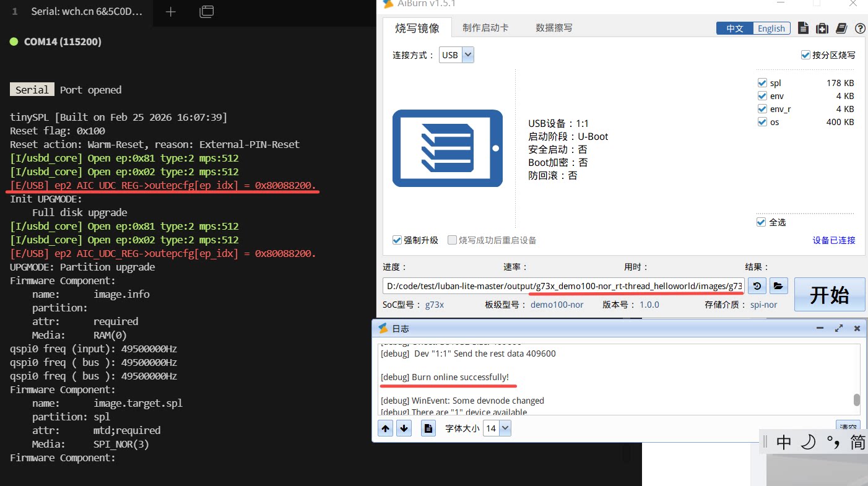
Task: Toggle the 全选 select-all checkbox
Action: tap(761, 222)
